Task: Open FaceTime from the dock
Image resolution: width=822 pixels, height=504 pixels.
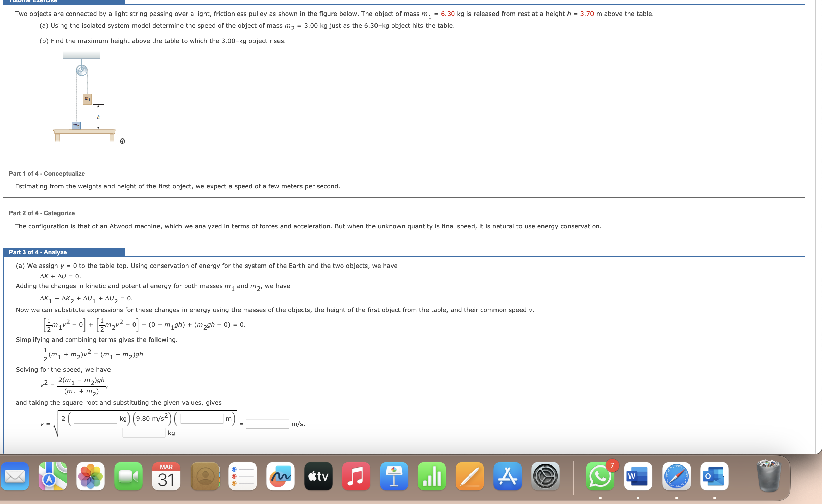Action: (x=128, y=476)
